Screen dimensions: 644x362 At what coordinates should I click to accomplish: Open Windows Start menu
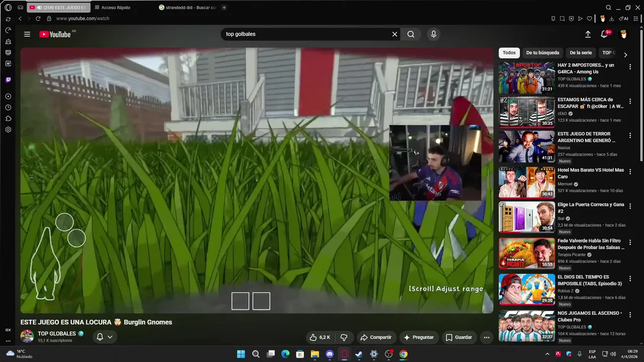241,354
